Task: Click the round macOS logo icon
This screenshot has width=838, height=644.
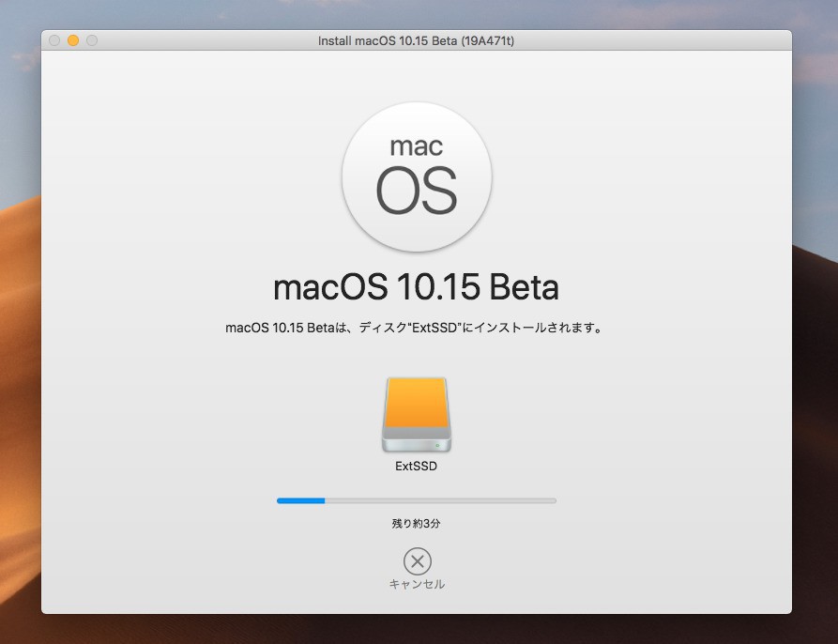Action: (x=417, y=176)
